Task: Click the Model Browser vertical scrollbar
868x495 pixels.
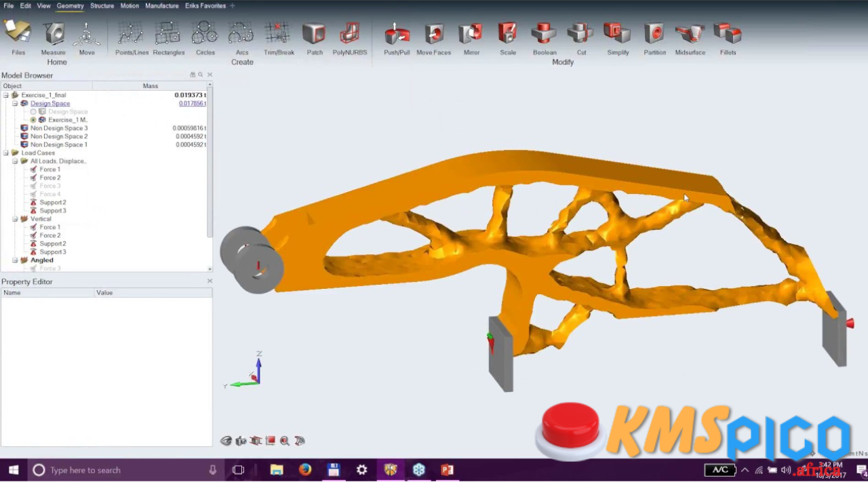Action: click(x=210, y=163)
